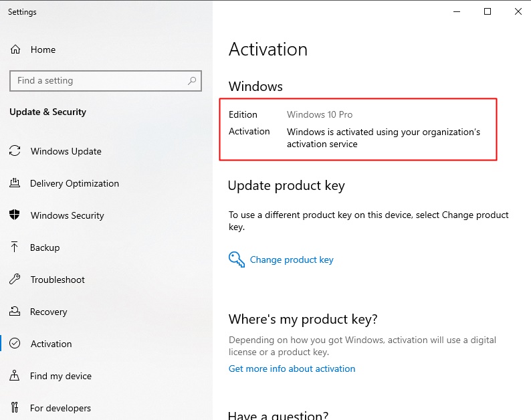Screen dimensions: 531x420
Task: Click the Windows section heading
Action: (x=255, y=86)
